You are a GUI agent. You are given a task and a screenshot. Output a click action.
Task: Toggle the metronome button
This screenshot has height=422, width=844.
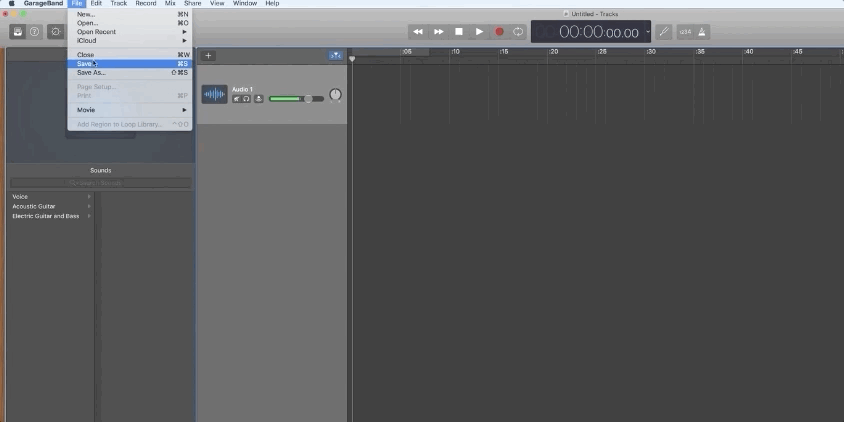tap(702, 32)
